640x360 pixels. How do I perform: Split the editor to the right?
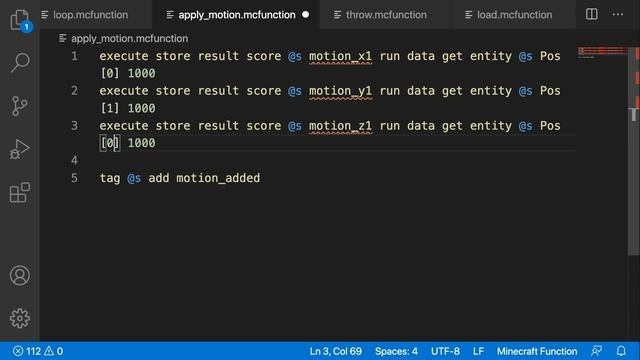(591, 14)
